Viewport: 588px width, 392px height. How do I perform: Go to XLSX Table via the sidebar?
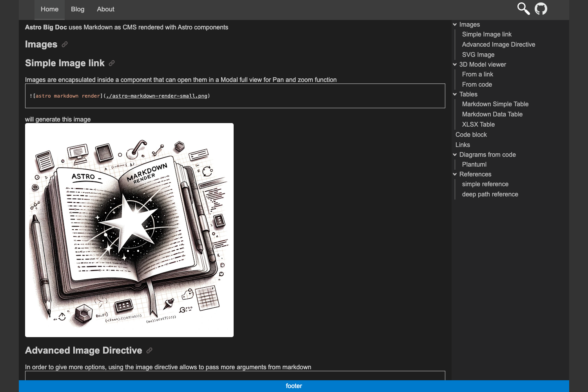tap(478, 124)
